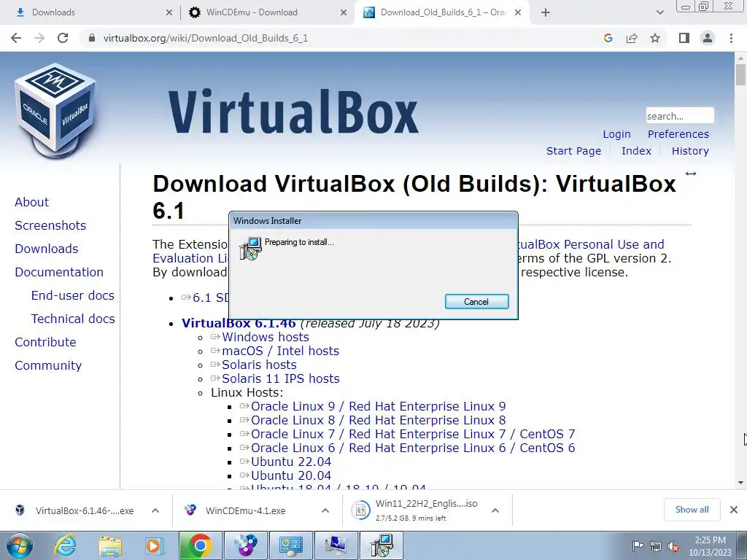Cancel the Windows Installer dialog

(x=476, y=301)
